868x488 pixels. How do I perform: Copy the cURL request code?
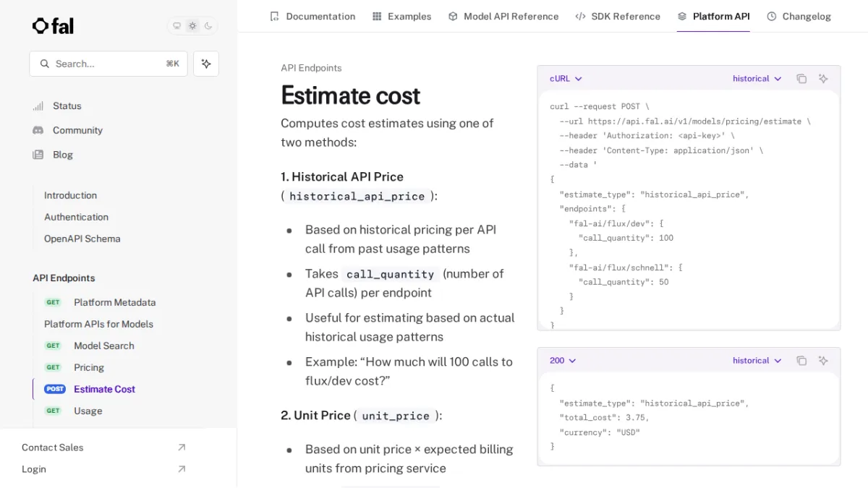click(801, 79)
